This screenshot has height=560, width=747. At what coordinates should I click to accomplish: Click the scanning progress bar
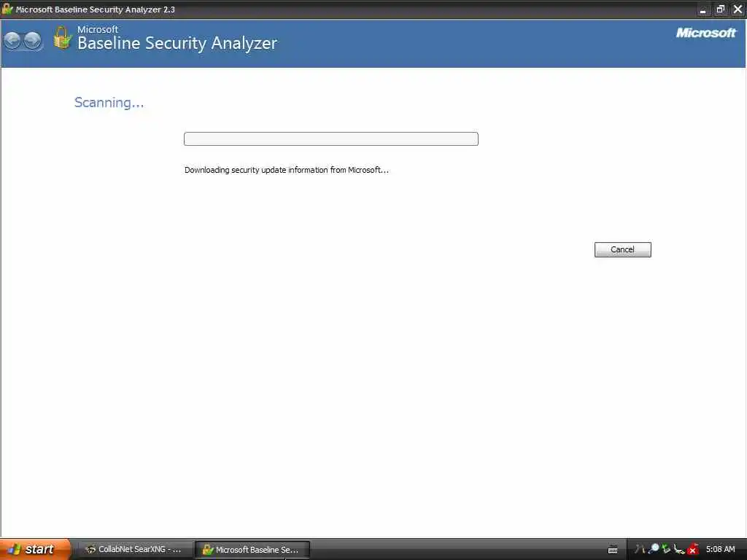click(x=331, y=139)
